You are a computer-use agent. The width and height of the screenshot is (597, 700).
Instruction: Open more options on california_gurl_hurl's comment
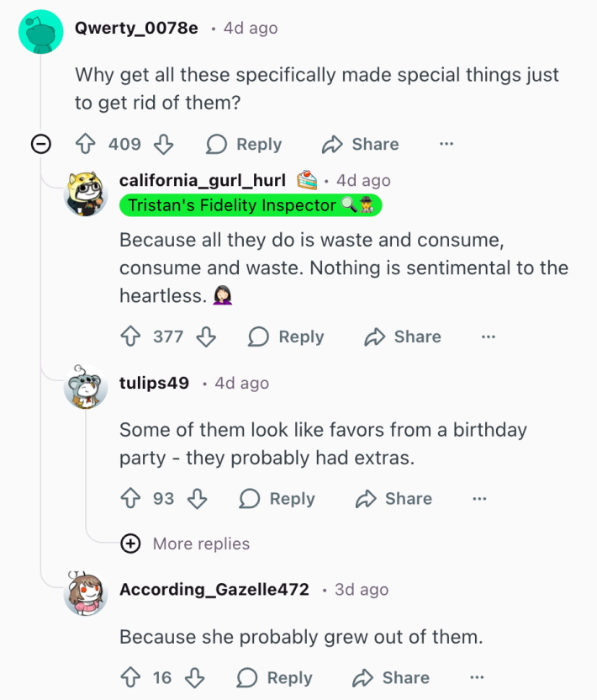tap(489, 337)
